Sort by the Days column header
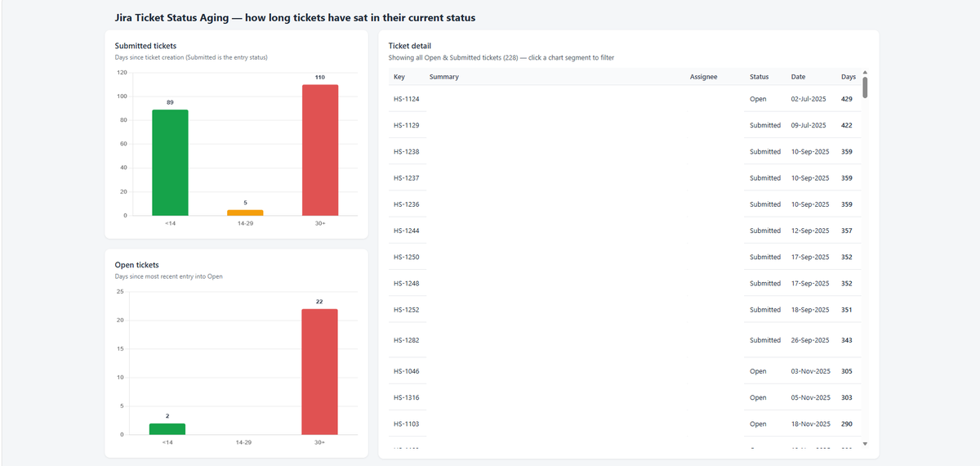 tap(849, 77)
